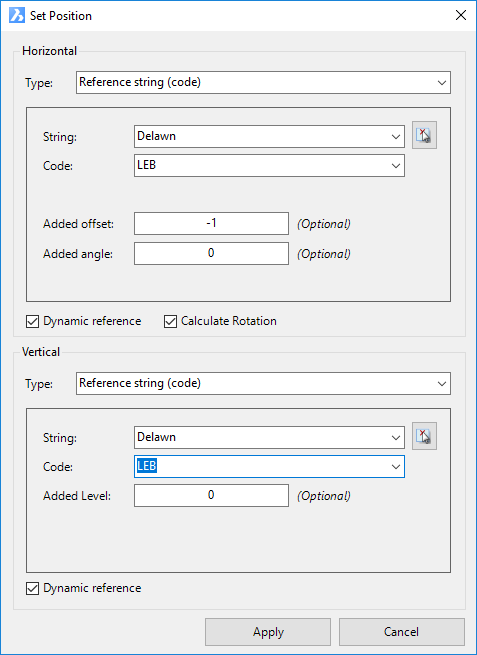Open the Vertical Code dropdown arrow
Viewport: 477px width, 655px height.
pos(396,467)
